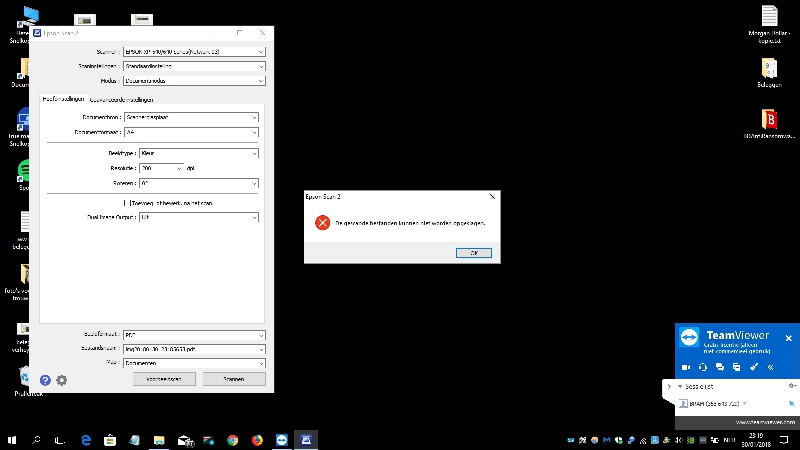Dismiss the error dialog with OK
The width and height of the screenshot is (800, 450).
473,253
